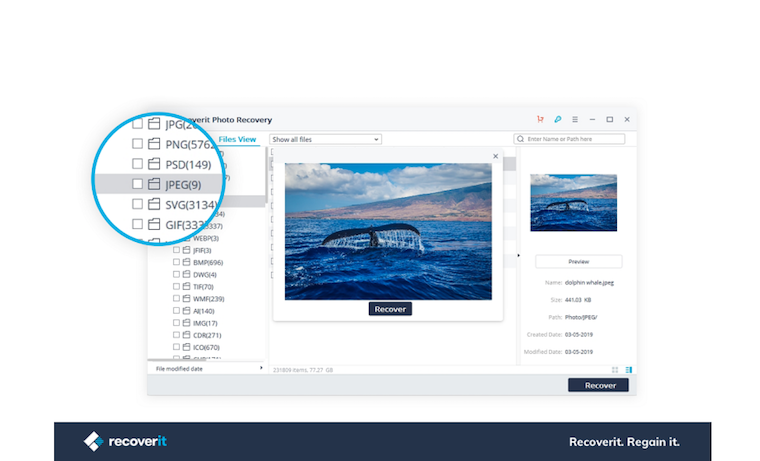Screen dimensions: 760x461
Task: Click the TIF(70) folder icon
Action: [x=187, y=286]
